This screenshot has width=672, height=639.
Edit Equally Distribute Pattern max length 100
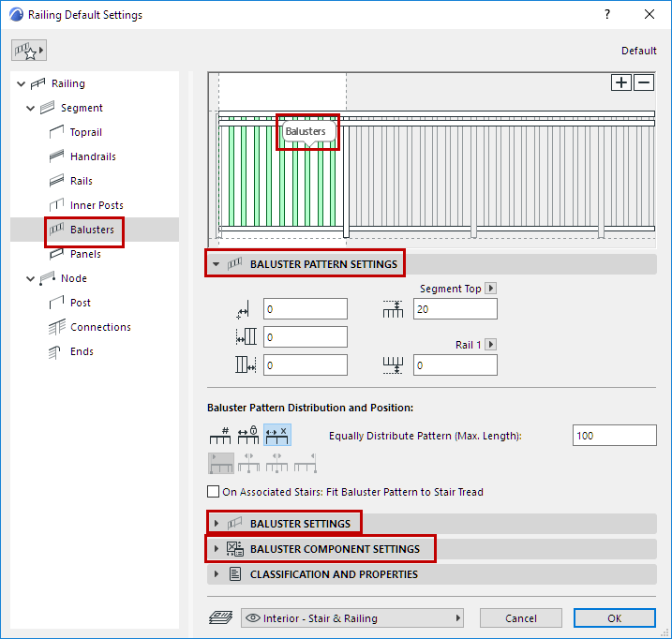click(x=614, y=436)
